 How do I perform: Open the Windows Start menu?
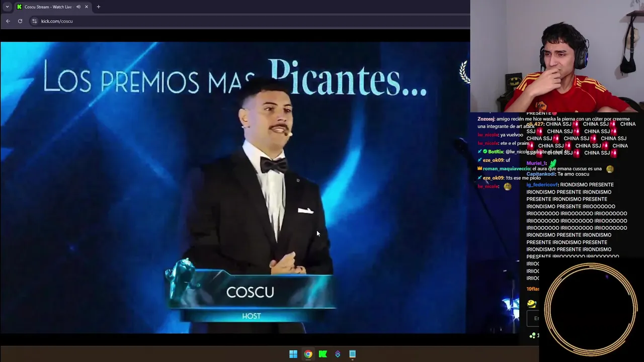293,354
